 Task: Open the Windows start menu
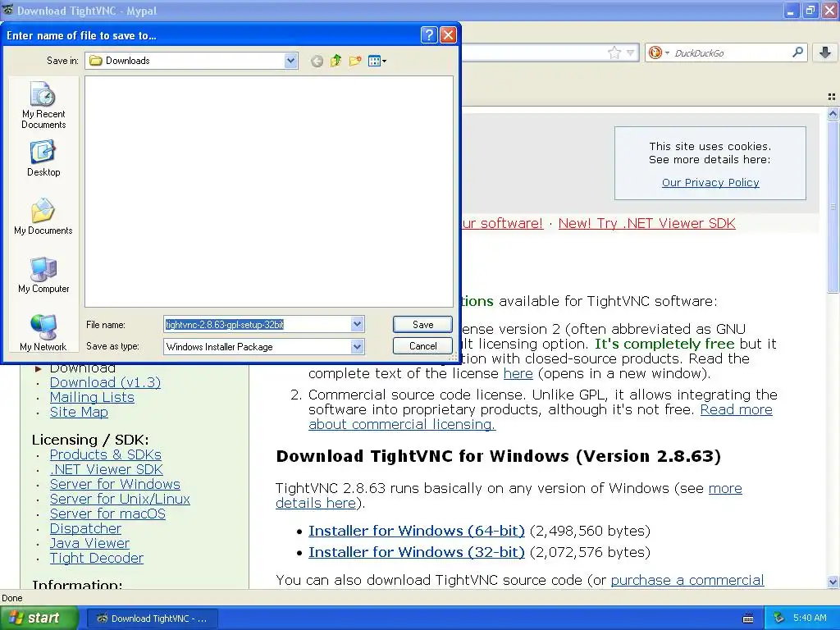point(39,618)
